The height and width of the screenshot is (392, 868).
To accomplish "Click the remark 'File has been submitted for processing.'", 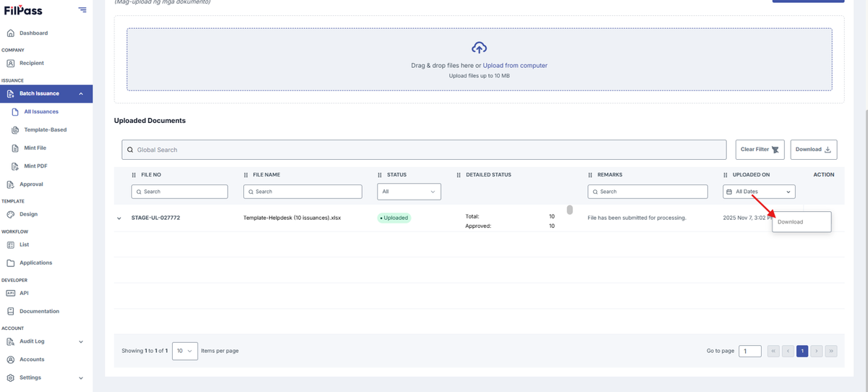I will [x=637, y=218].
